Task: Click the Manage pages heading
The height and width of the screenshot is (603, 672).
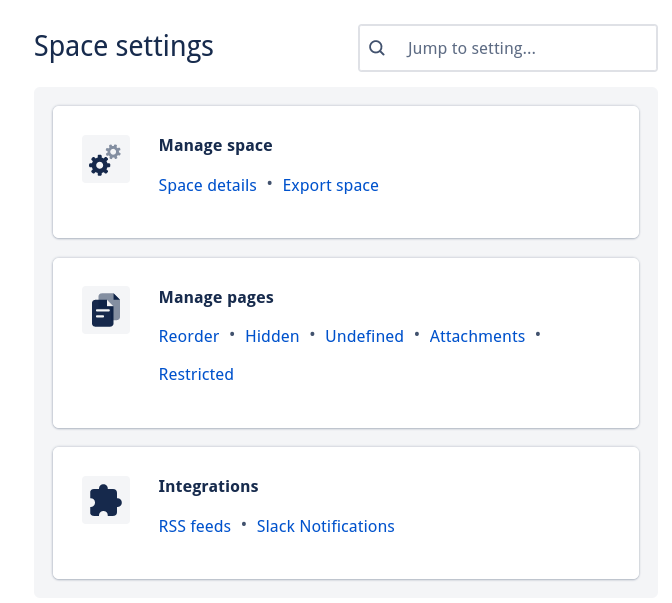Action: 216,297
